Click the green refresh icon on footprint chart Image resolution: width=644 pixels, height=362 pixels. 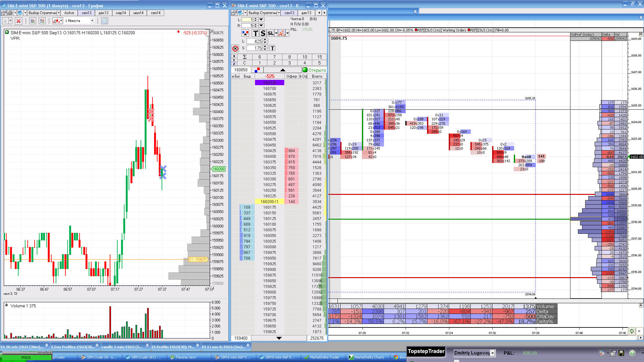[632, 331]
